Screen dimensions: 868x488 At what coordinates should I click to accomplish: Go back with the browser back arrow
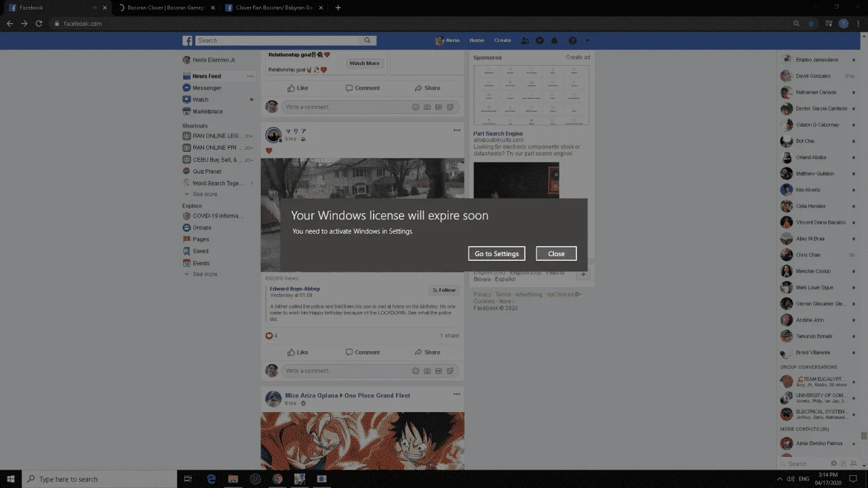coord(9,24)
